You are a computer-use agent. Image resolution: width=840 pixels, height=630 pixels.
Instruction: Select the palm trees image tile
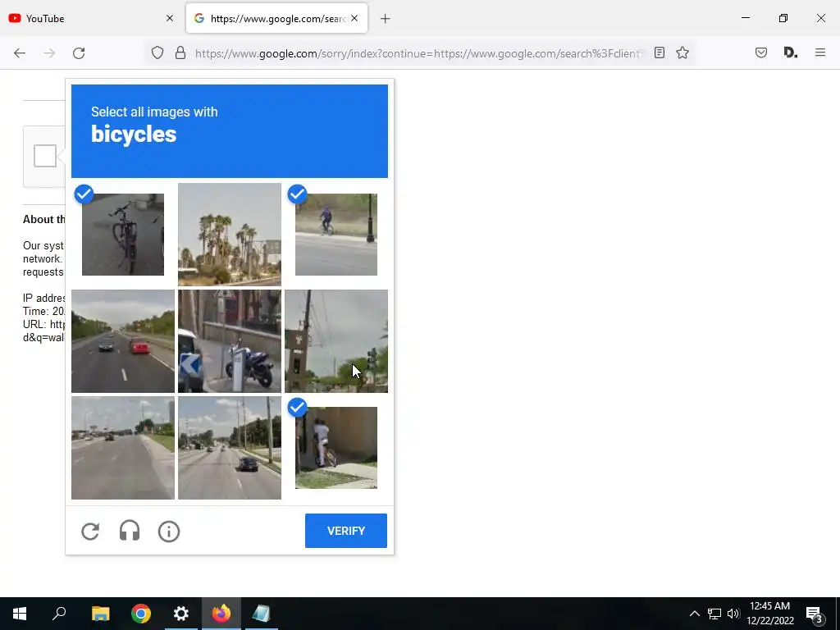230,235
